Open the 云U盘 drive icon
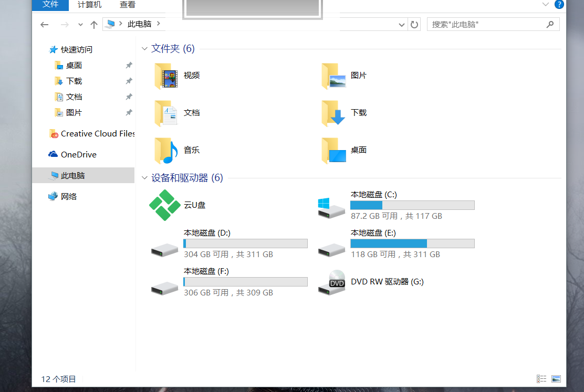This screenshot has height=392, width=584. click(165, 205)
